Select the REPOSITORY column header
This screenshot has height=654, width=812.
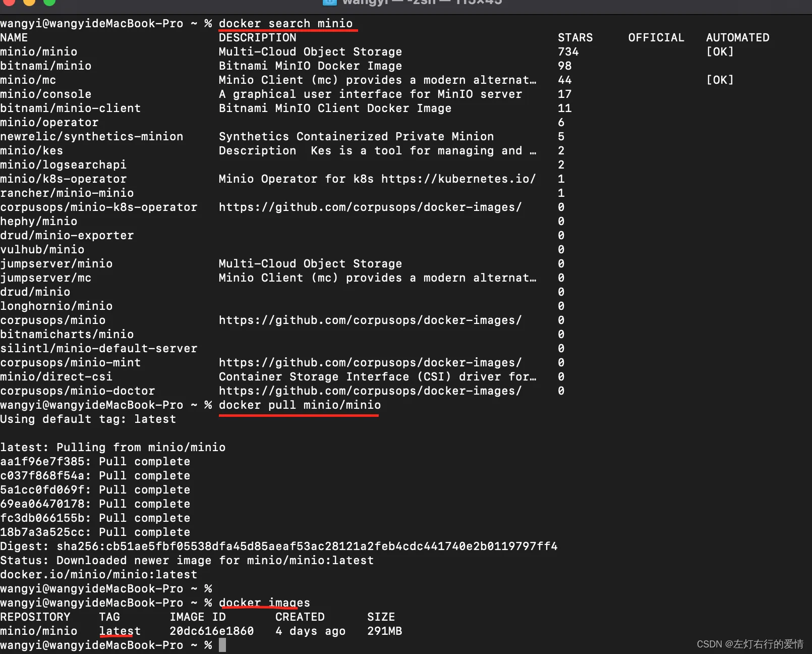tap(35, 617)
